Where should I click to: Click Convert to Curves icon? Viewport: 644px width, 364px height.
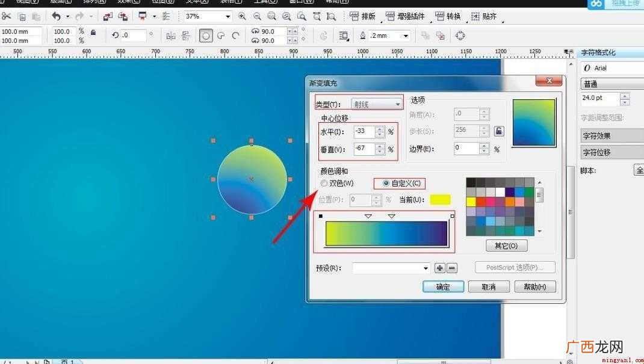[x=460, y=35]
